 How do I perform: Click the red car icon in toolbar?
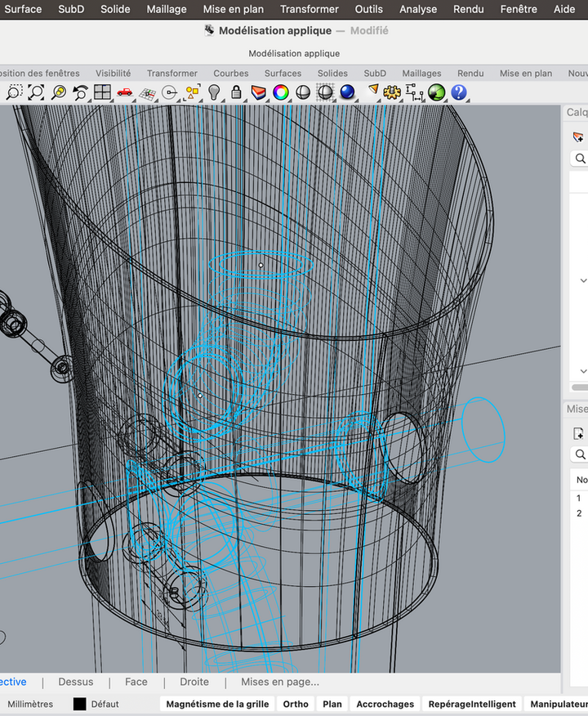[124, 92]
